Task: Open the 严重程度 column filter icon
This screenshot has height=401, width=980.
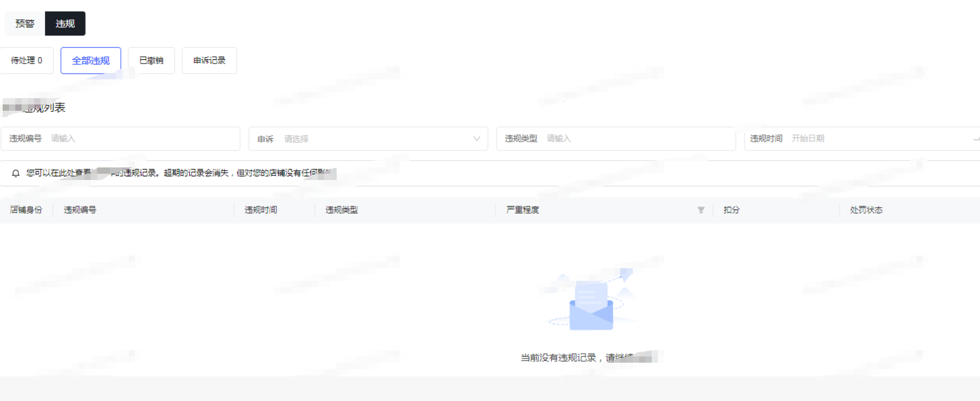Action: (701, 210)
